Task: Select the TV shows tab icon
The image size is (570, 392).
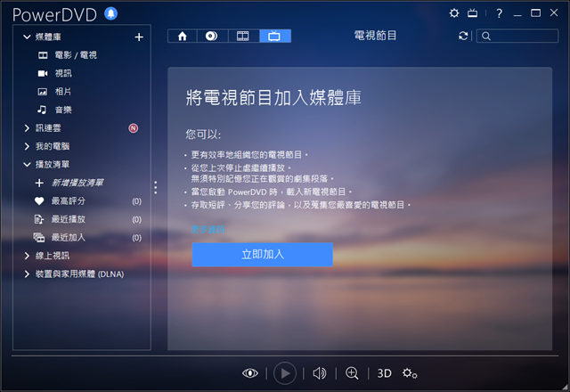Action: point(275,36)
